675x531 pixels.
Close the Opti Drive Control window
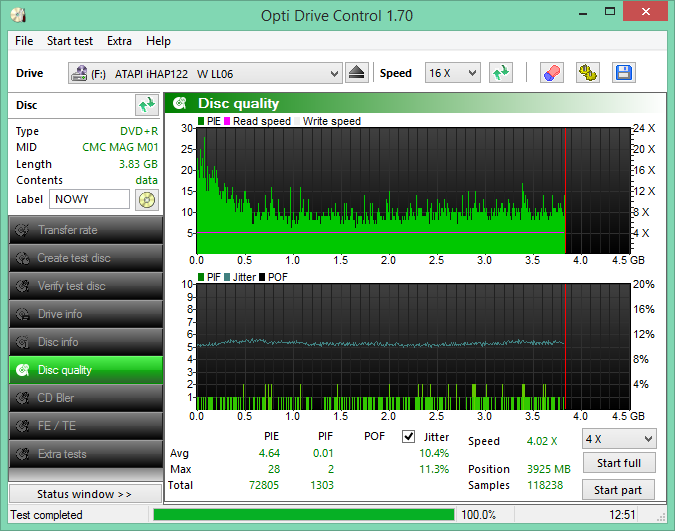(645, 11)
